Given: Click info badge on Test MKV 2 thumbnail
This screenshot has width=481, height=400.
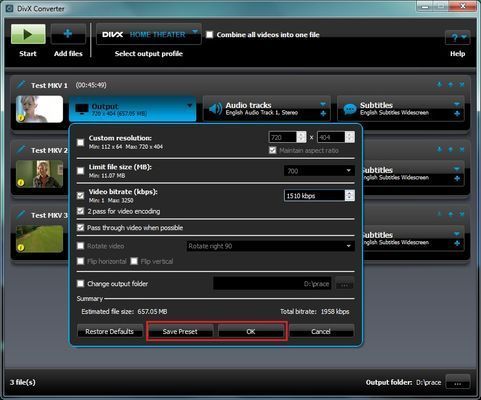Looking at the screenshot, I should tap(21, 182).
